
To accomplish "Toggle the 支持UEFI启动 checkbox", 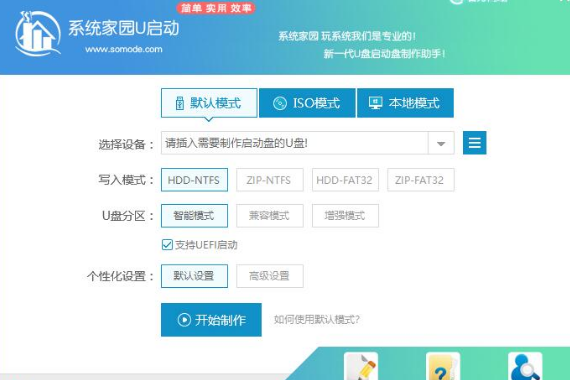I will [167, 245].
